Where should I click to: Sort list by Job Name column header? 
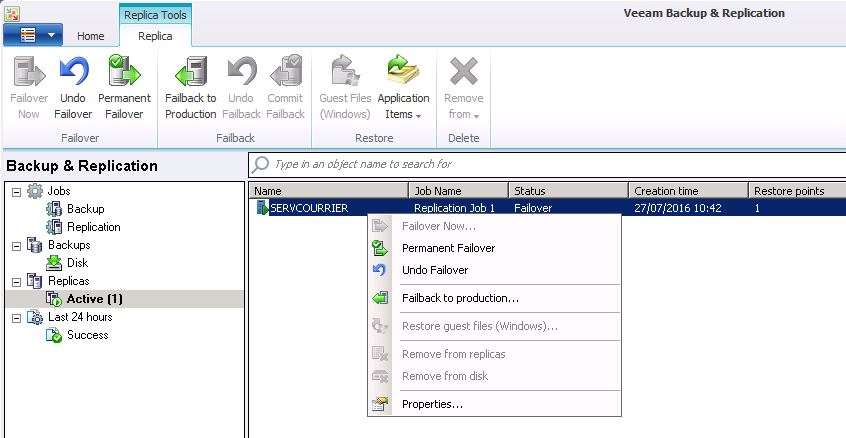tap(459, 191)
